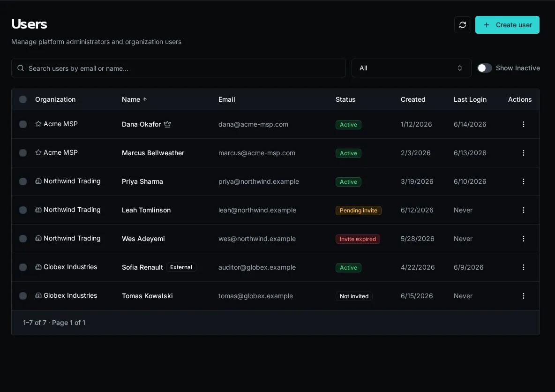Screen dimensions: 555x392
Task: Click email wes@northwind.example
Action: coord(256,239)
